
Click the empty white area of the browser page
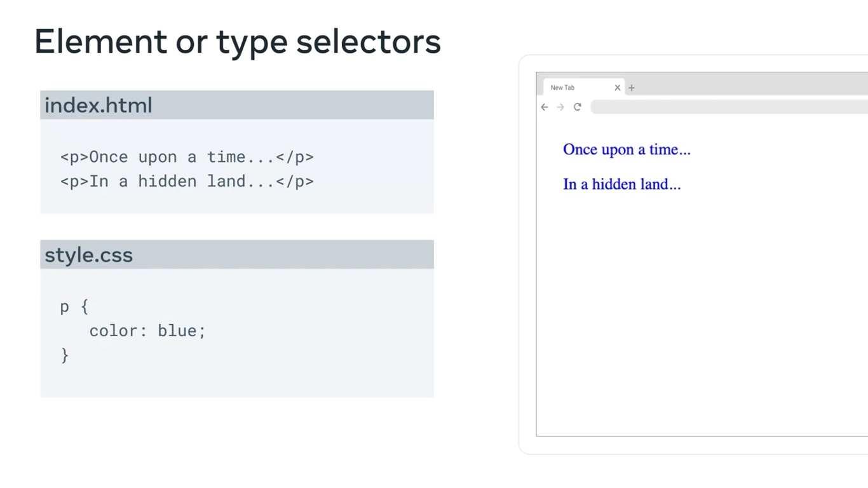[x=699, y=318]
